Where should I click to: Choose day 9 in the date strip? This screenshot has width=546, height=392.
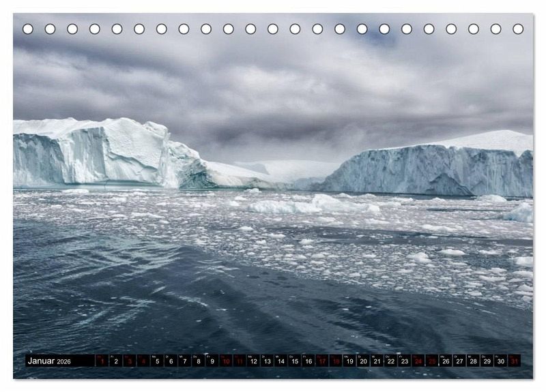click(212, 361)
